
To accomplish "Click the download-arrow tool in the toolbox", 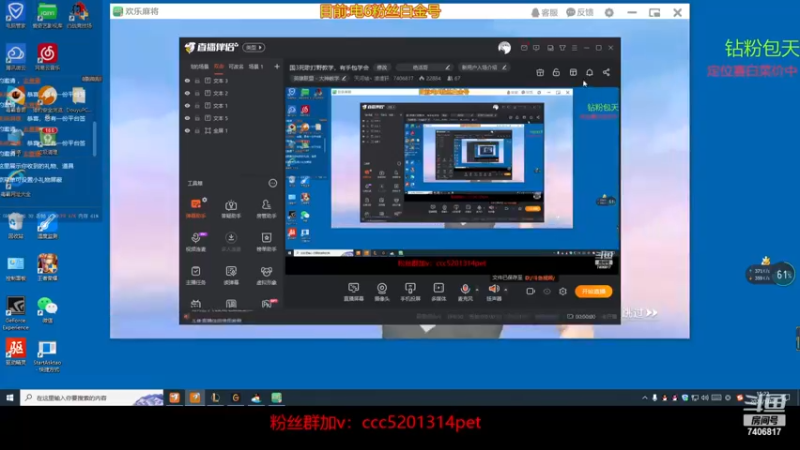I will coord(231,241).
